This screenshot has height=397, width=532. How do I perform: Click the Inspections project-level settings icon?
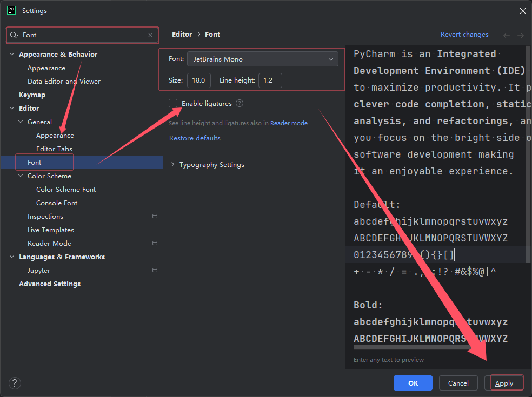155,216
